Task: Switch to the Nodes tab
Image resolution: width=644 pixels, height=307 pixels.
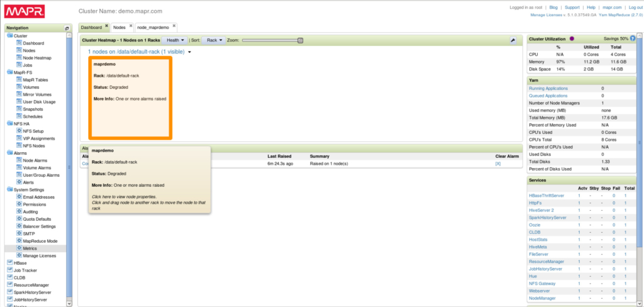Action: 119,27
